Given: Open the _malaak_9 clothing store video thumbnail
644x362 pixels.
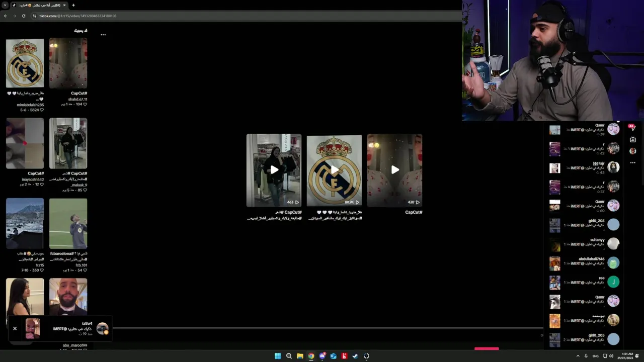Looking at the screenshot, I should [x=68, y=143].
